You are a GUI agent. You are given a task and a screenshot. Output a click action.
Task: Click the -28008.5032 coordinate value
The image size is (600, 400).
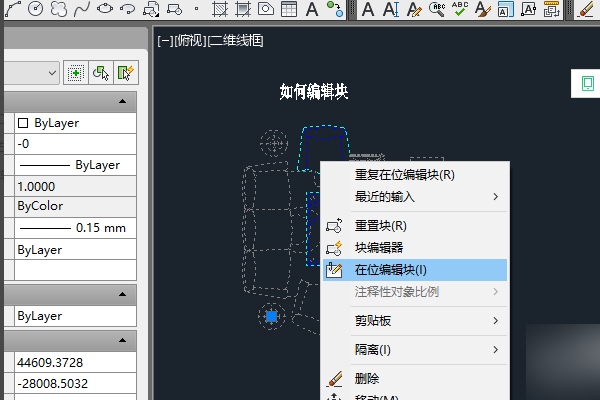click(75, 383)
